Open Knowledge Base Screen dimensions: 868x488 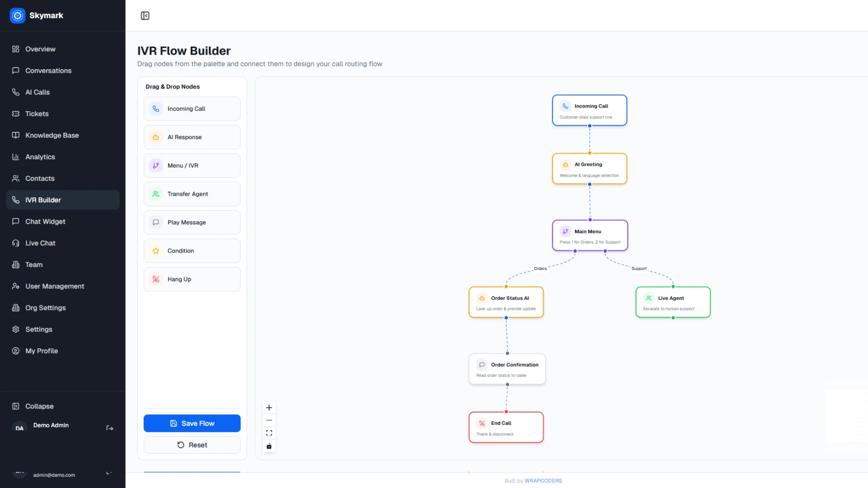point(62,135)
